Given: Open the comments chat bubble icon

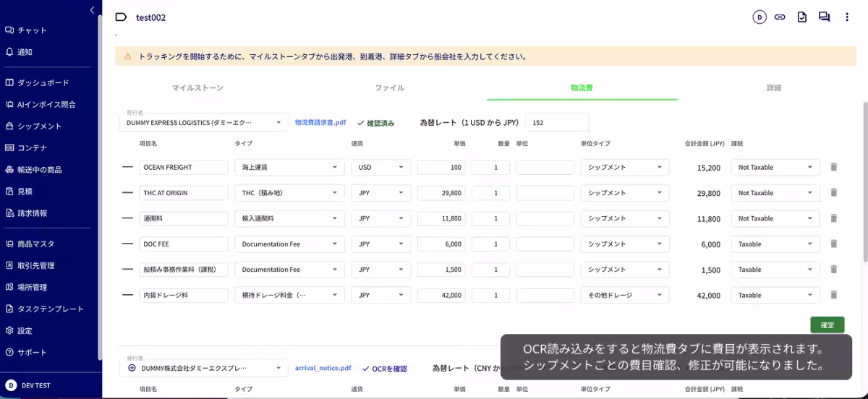Looking at the screenshot, I should pos(824,17).
